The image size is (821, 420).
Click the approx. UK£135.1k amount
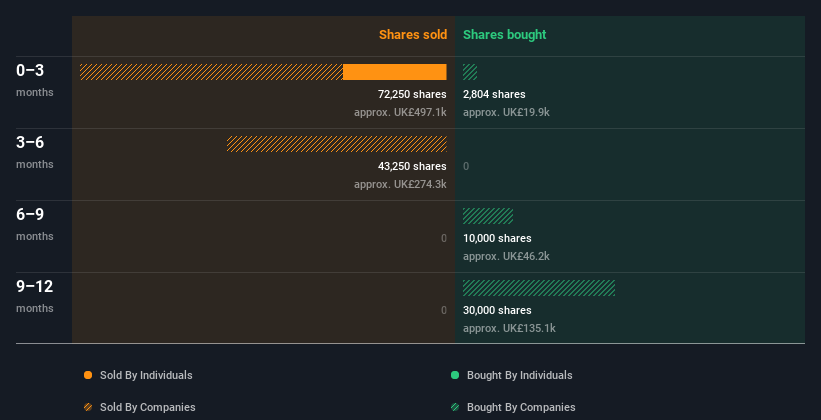(509, 328)
